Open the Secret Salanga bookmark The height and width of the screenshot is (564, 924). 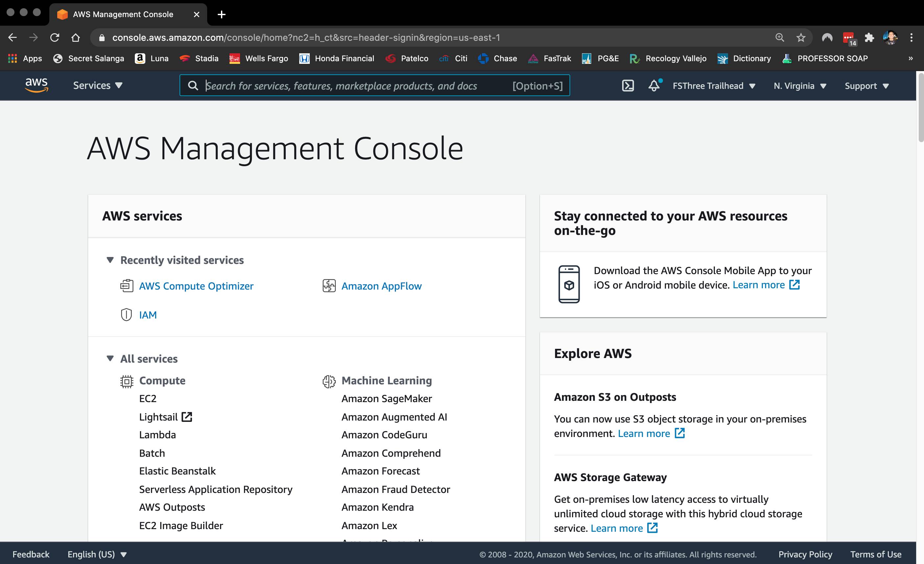click(88, 58)
